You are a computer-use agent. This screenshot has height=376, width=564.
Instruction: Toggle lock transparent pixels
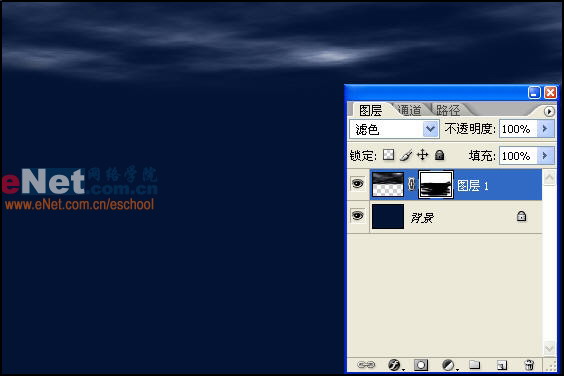click(388, 155)
